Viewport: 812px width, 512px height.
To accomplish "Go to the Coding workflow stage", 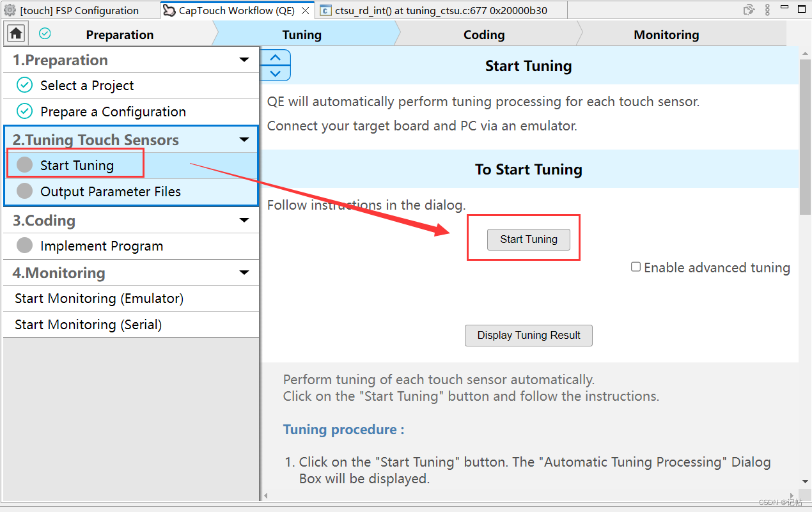I will coord(484,35).
